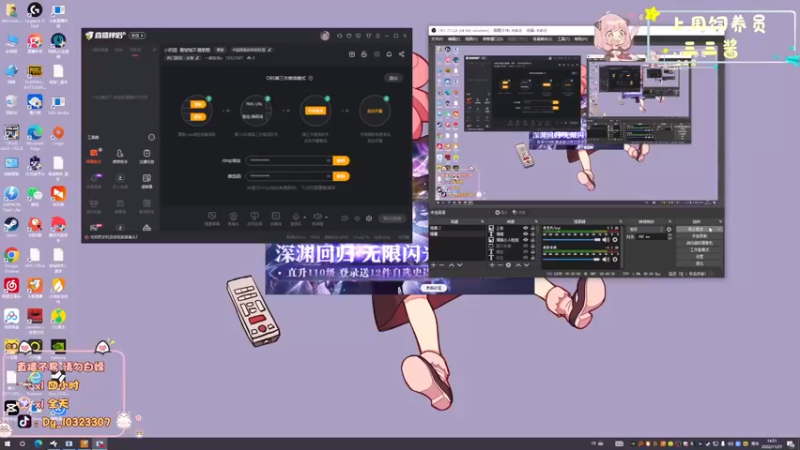The width and height of the screenshot is (800, 450).
Task: Open second mixer channel's gear settings in OBS
Action: (x=615, y=259)
